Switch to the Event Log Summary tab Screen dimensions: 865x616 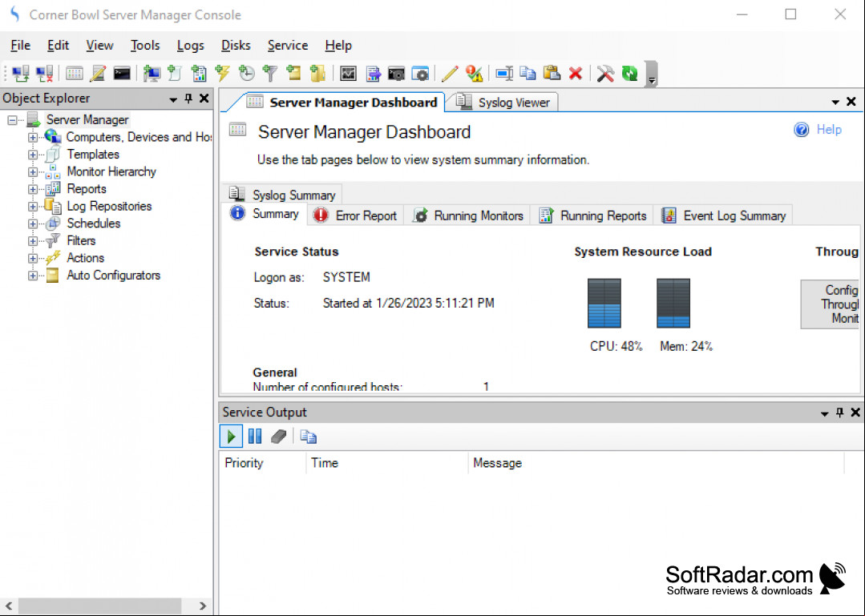[x=724, y=215]
